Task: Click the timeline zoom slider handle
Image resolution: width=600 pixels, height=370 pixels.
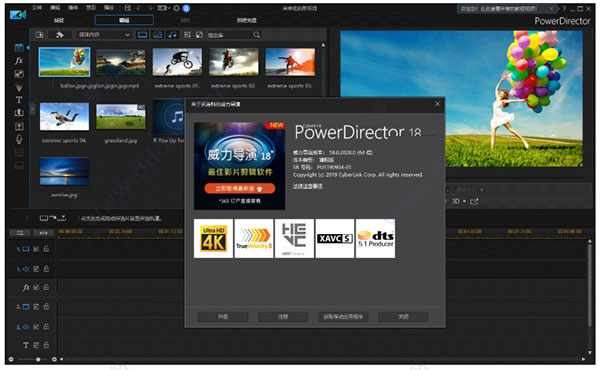Action: 38,359
